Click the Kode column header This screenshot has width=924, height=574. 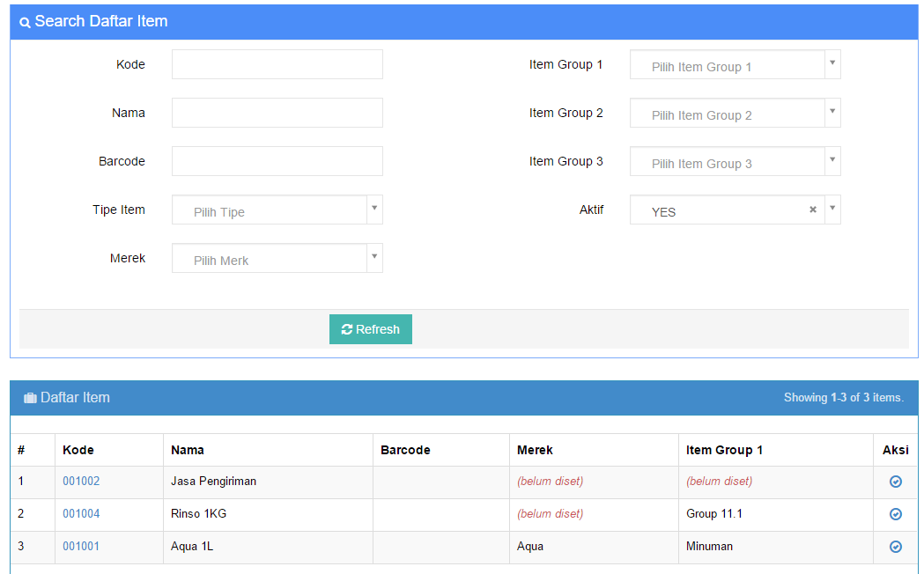(x=78, y=450)
